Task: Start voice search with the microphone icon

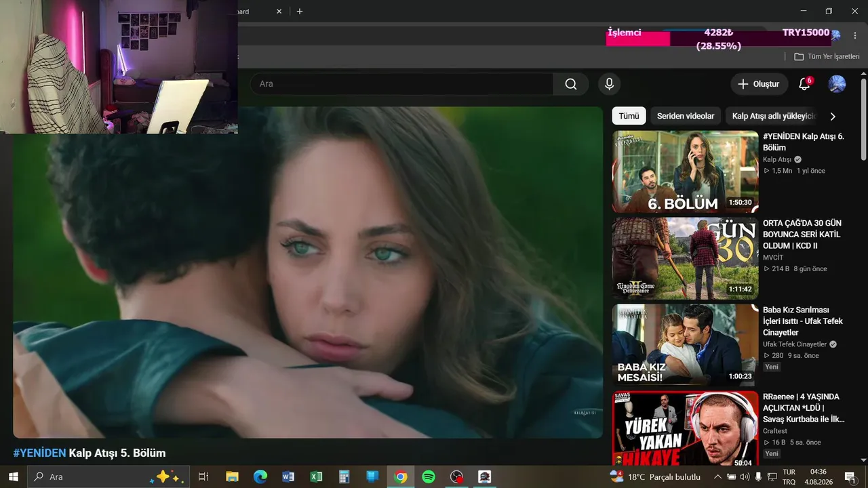Action: pyautogui.click(x=609, y=84)
